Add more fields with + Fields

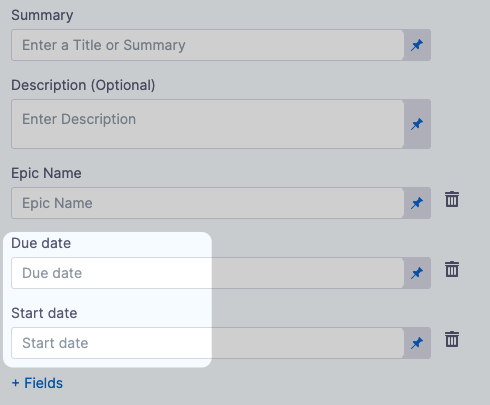tap(37, 383)
